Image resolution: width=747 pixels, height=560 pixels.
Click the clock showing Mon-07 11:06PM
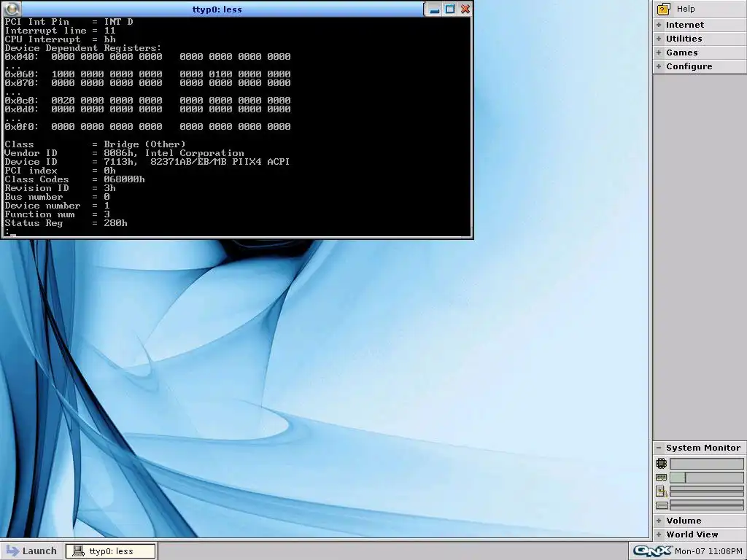[708, 551]
